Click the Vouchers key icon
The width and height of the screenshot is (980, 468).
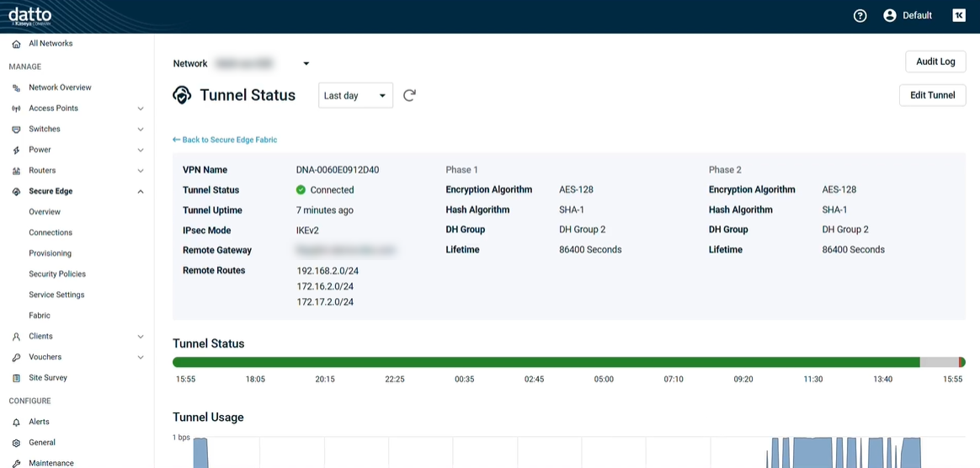[x=16, y=358]
